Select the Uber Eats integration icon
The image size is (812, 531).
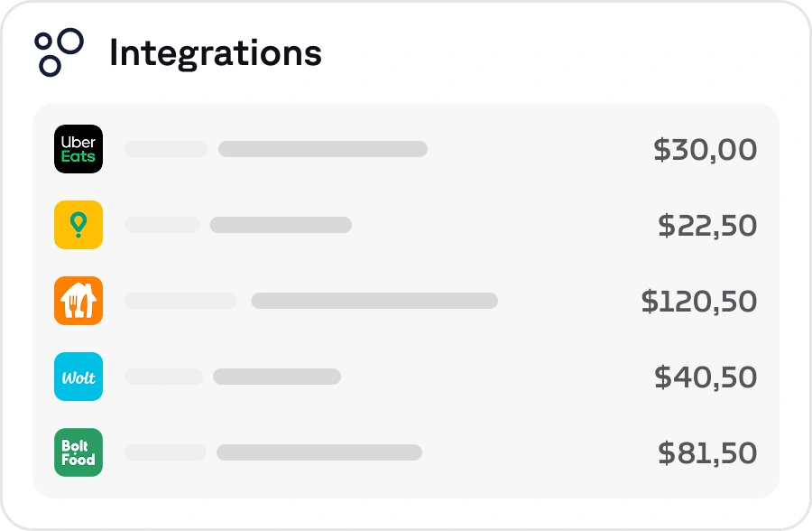point(78,149)
